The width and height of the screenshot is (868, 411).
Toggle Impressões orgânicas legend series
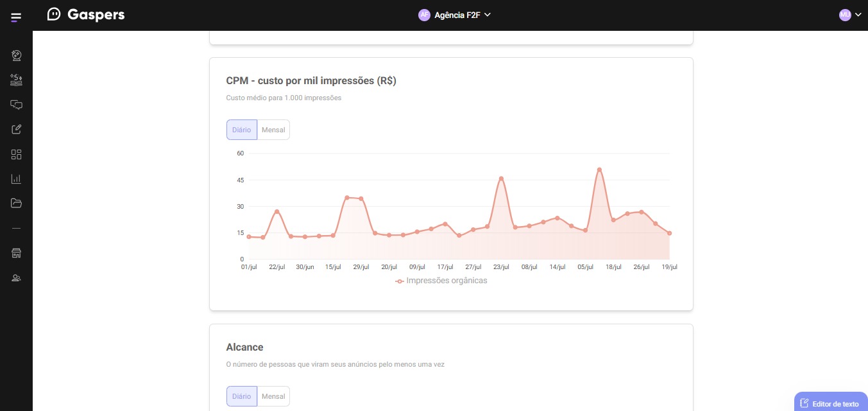coord(441,281)
